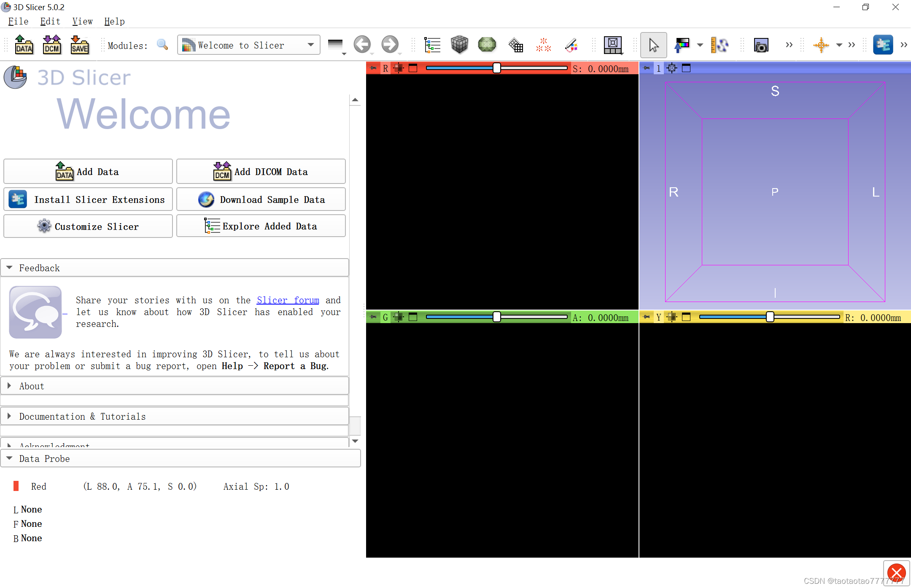Screen dimensions: 911x588
Task: Expand the About section
Action: 32,386
